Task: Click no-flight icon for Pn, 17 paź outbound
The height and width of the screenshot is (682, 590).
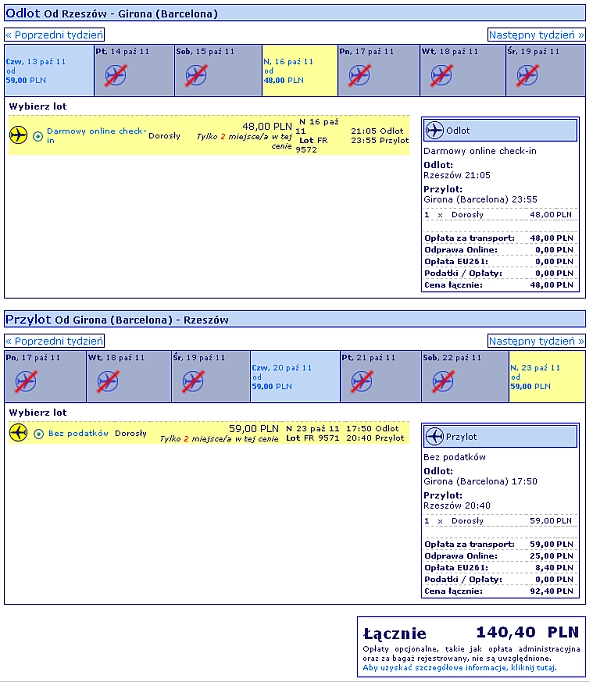Action: [x=359, y=75]
